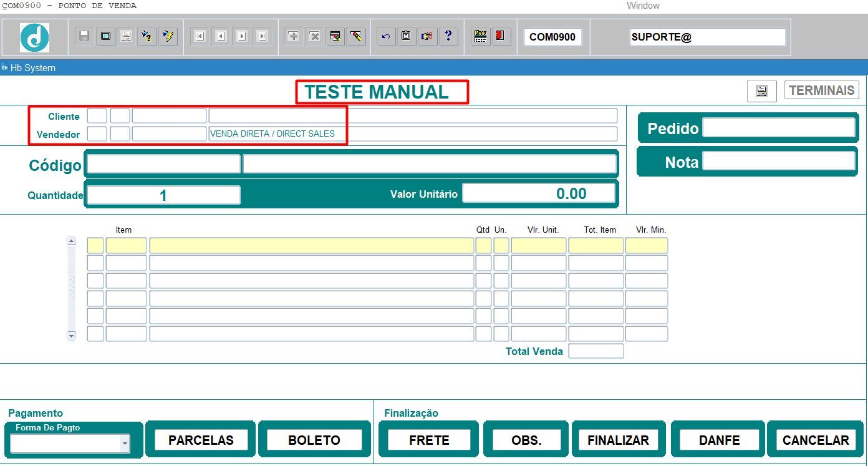Click the PARCELAS button
Screen dimensions: 868x466
(x=201, y=440)
